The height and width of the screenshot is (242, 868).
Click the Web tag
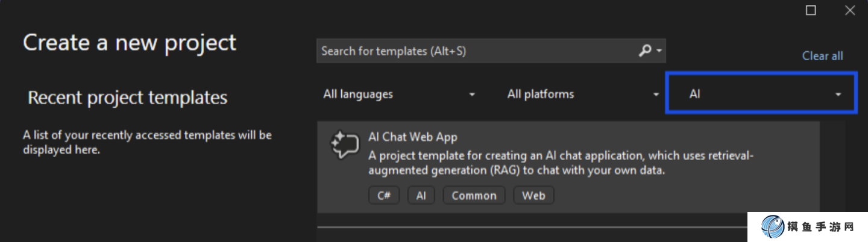coord(533,196)
